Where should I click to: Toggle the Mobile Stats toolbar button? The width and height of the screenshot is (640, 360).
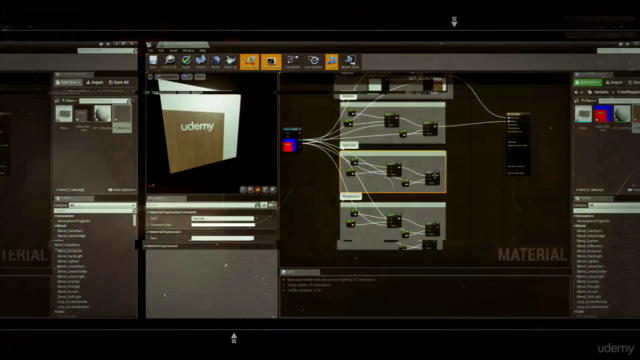point(350,62)
